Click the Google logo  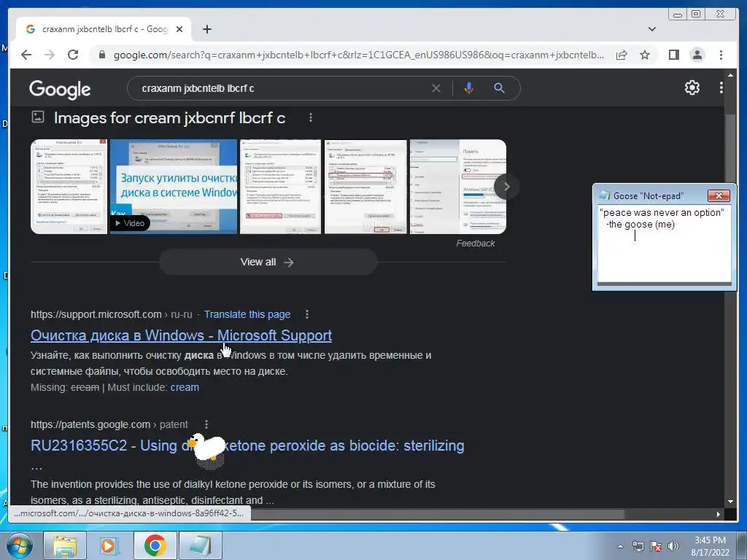60,89
